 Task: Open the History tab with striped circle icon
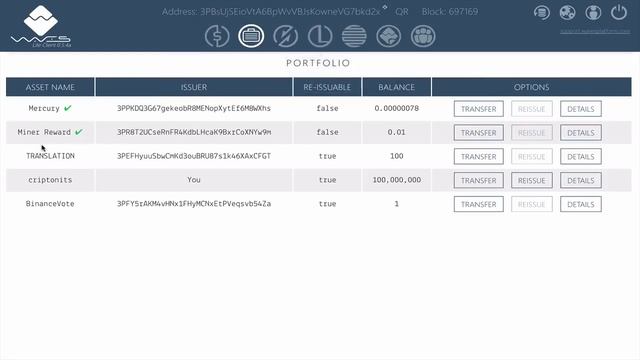354,36
